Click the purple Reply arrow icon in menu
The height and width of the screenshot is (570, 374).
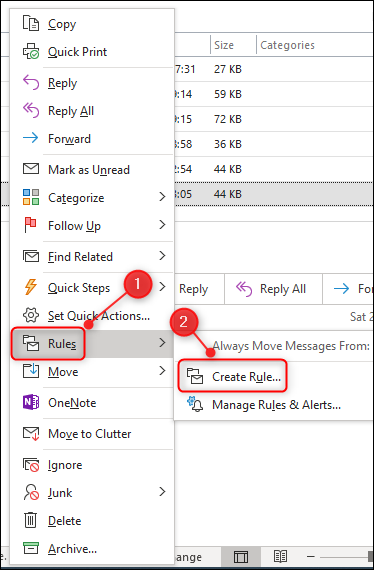click(31, 83)
